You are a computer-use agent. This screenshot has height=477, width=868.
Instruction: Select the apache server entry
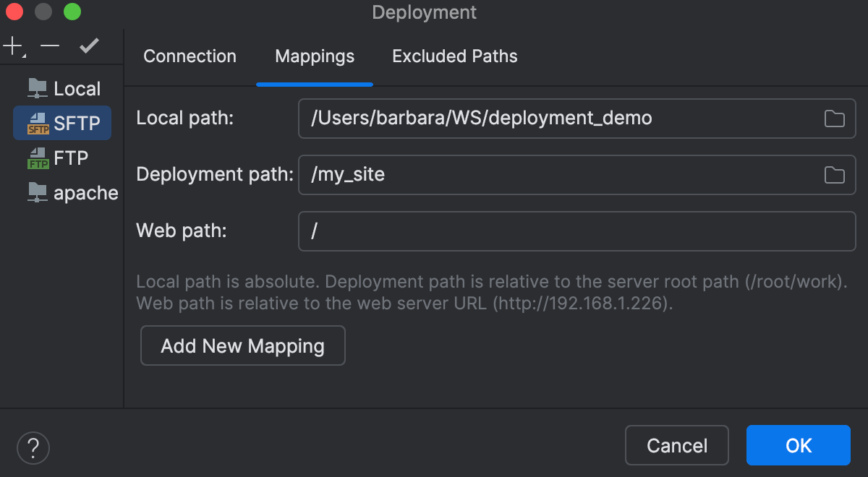pyautogui.click(x=72, y=192)
